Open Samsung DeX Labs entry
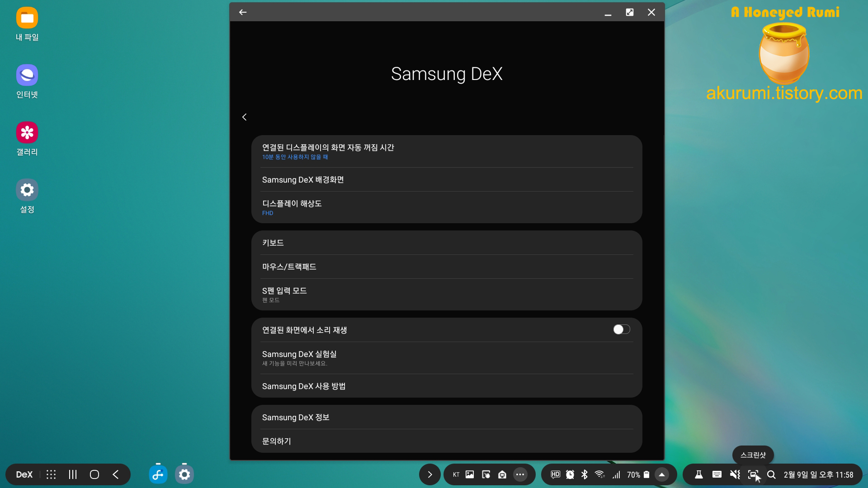Image resolution: width=868 pixels, height=488 pixels. pyautogui.click(x=446, y=358)
